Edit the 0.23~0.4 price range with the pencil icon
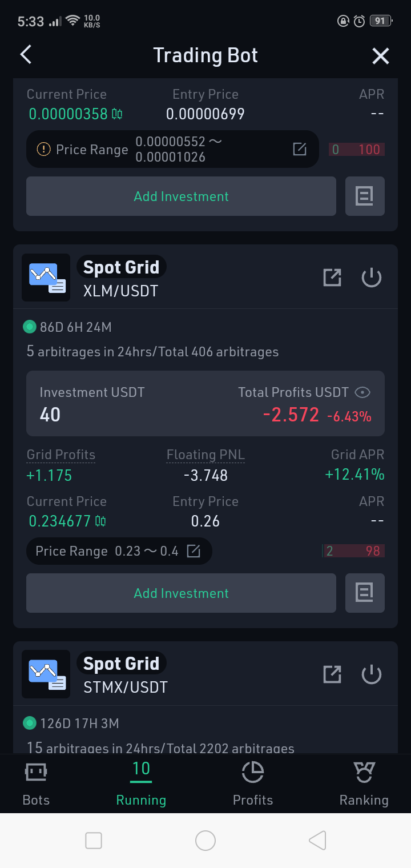The height and width of the screenshot is (868, 411). (194, 551)
